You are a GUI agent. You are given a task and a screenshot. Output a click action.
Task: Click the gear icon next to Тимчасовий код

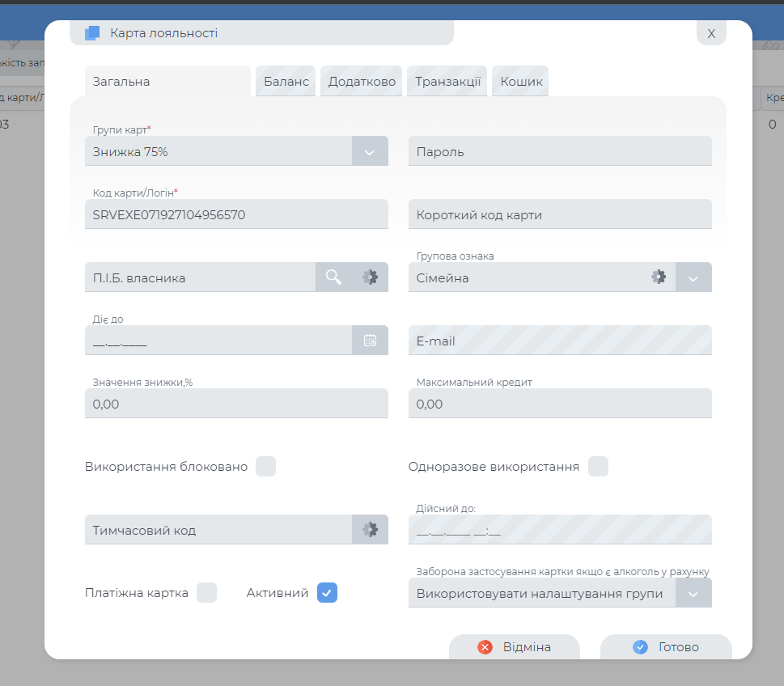pyautogui.click(x=370, y=530)
